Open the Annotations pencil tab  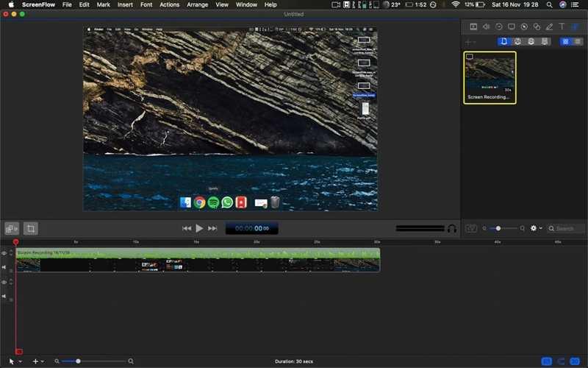click(x=549, y=26)
